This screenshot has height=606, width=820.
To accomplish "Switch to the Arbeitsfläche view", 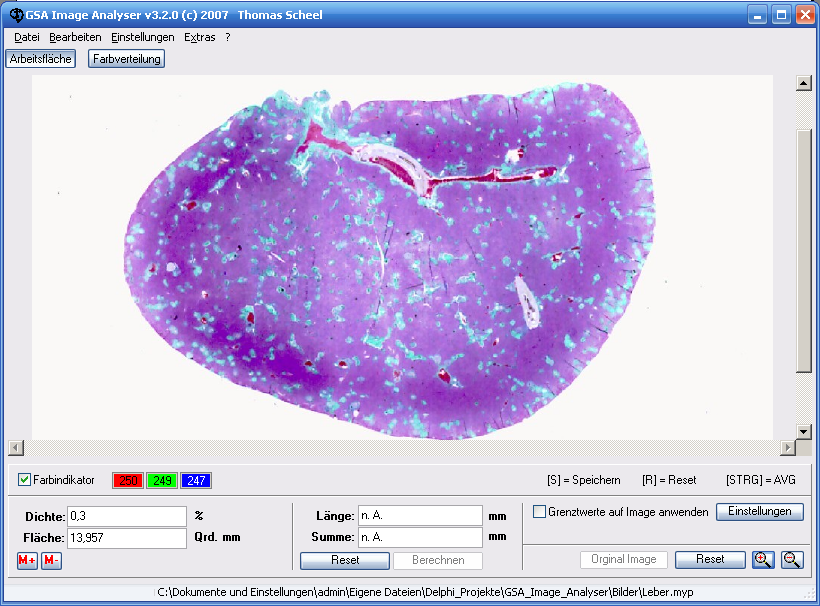I will pyautogui.click(x=40, y=59).
